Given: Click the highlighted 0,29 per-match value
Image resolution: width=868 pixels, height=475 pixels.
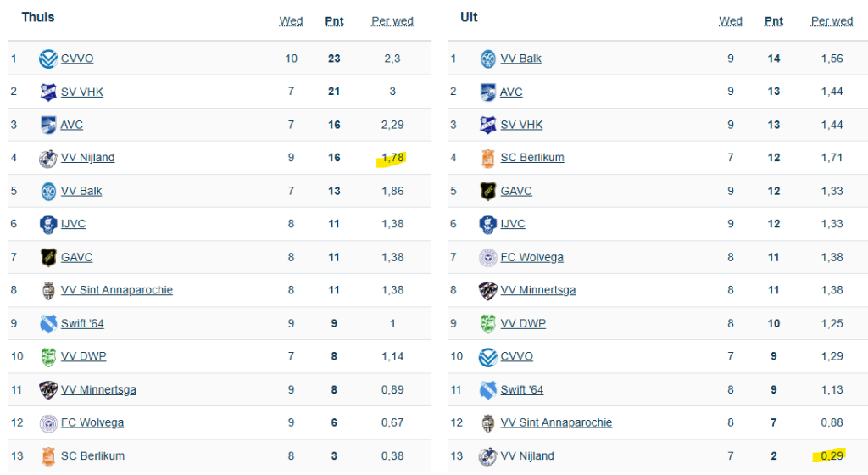Looking at the screenshot, I should (832, 455).
